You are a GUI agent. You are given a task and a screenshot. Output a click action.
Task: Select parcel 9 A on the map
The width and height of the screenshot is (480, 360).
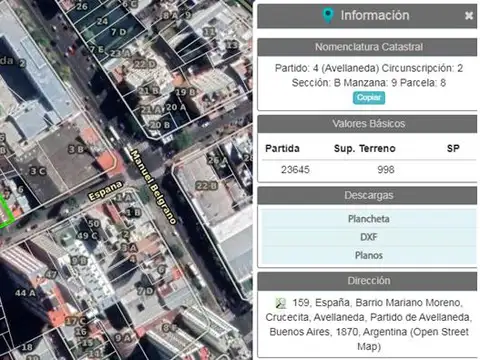(123, 338)
